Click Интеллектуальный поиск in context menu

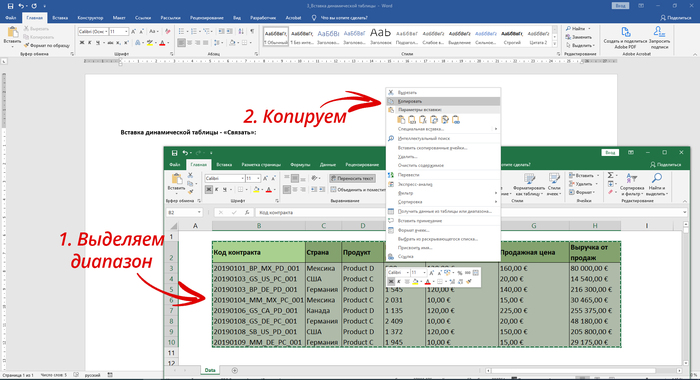443,138
